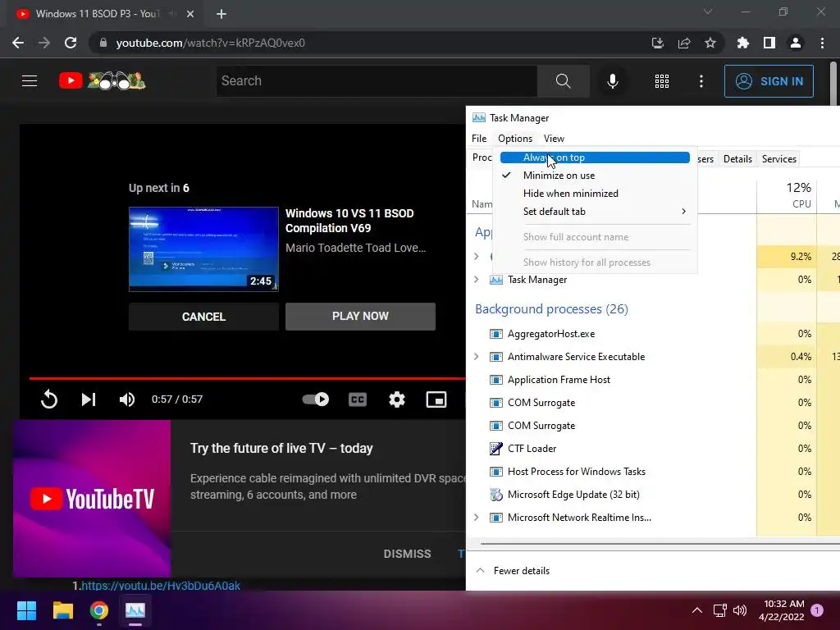
Task: Open Chrome's three-dot menu
Action: pos(822,43)
